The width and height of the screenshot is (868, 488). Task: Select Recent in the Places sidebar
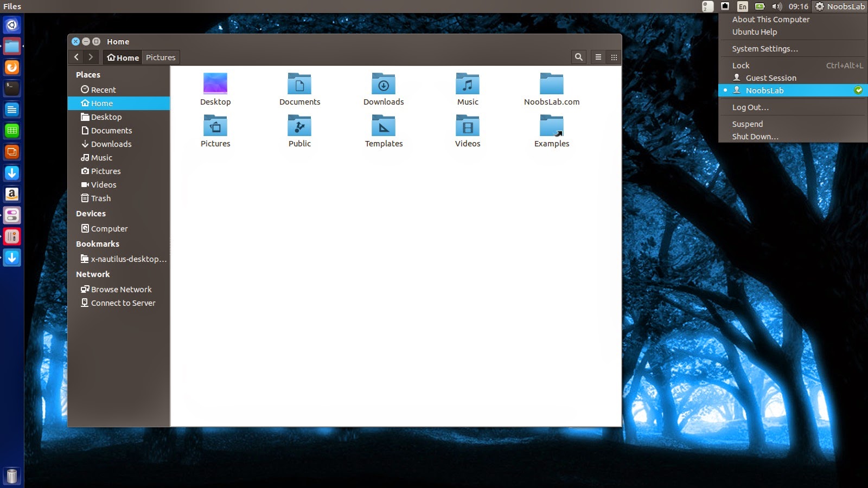coord(119,89)
